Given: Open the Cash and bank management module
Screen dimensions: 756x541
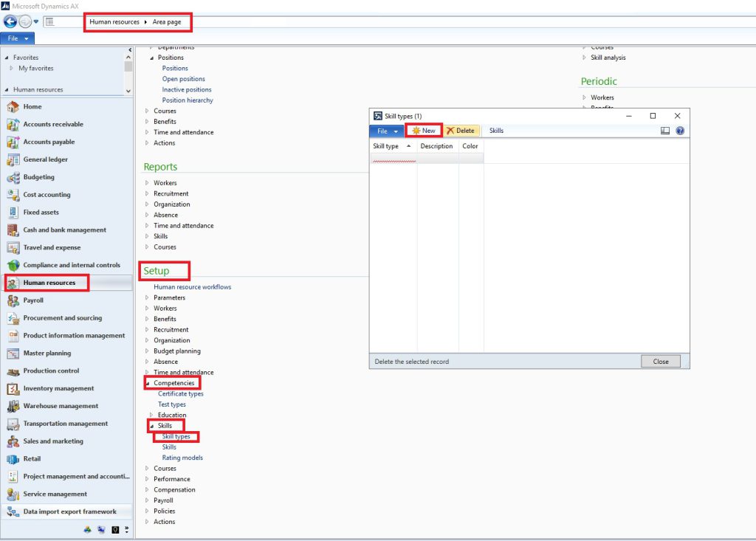Looking at the screenshot, I should tap(65, 230).
